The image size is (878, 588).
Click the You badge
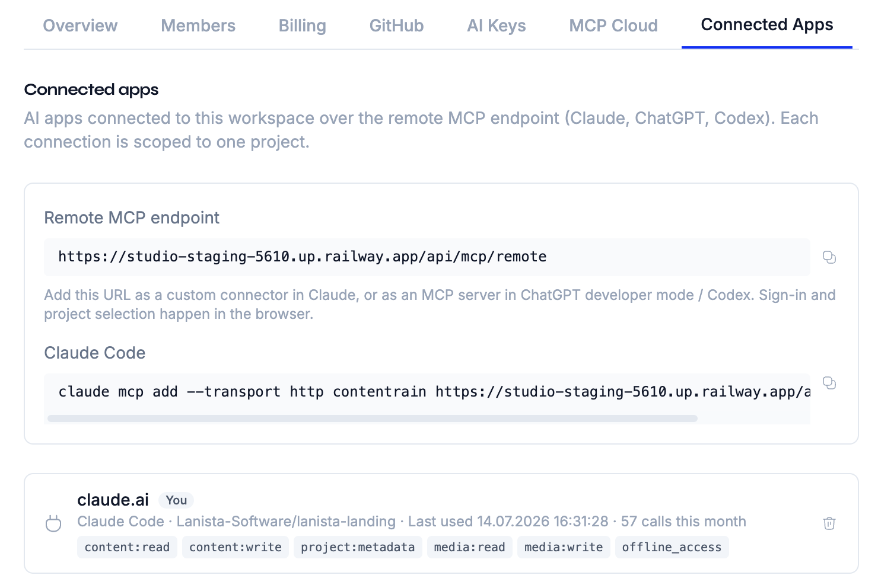click(x=176, y=500)
